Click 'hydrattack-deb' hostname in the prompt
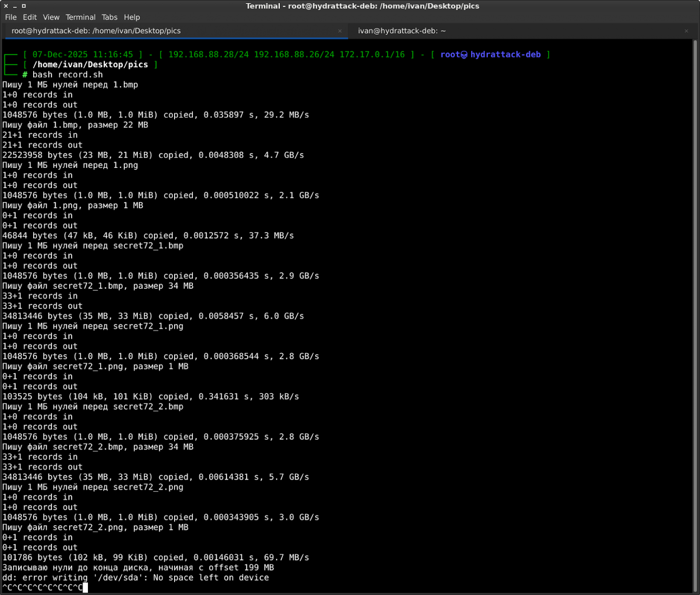 505,54
